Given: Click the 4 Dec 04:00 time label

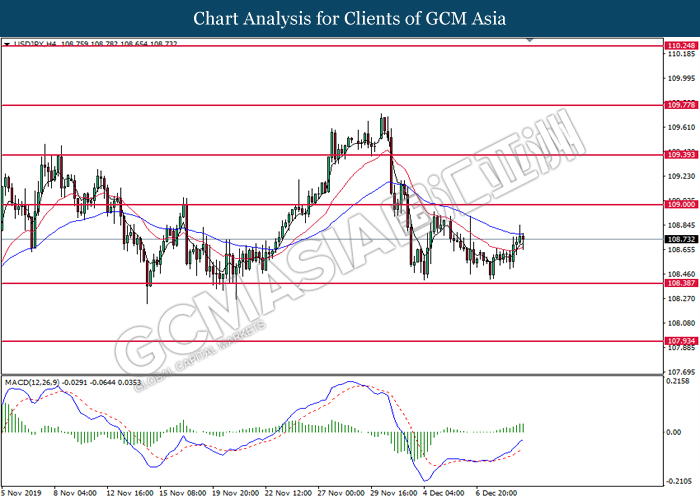Looking at the screenshot, I should pyautogui.click(x=444, y=493).
